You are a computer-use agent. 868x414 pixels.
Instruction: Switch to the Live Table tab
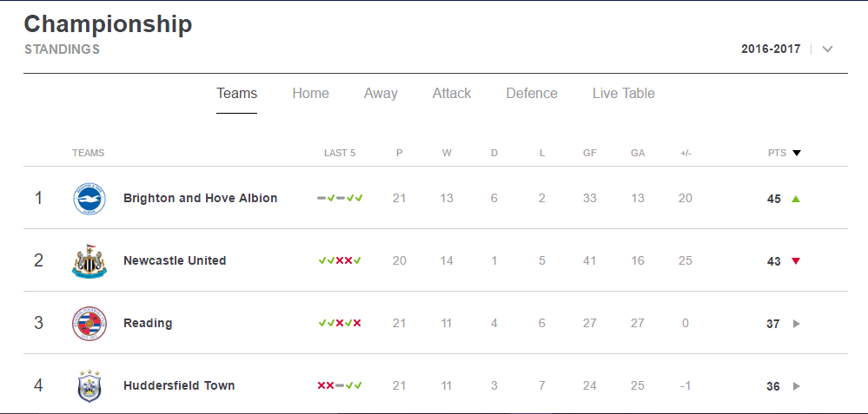(x=623, y=94)
